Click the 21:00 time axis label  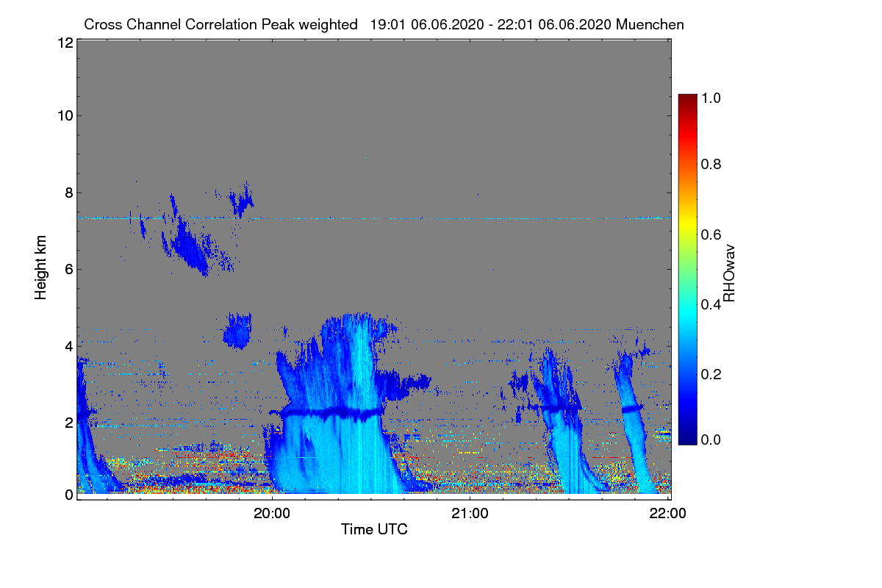[470, 513]
